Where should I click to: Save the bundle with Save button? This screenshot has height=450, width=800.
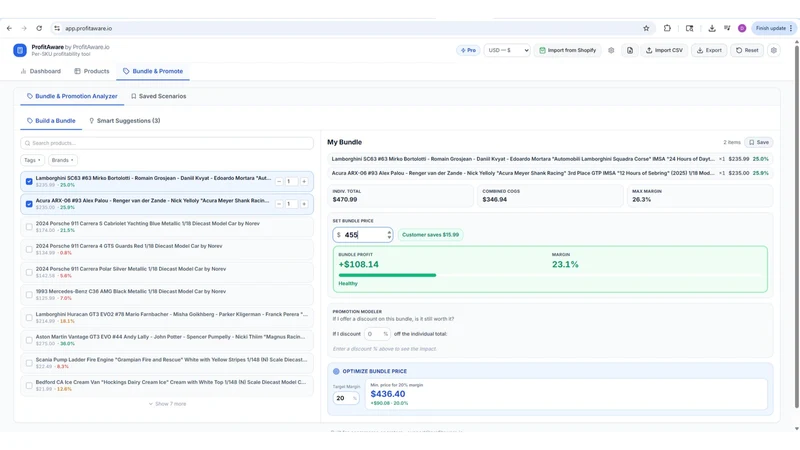(x=759, y=142)
